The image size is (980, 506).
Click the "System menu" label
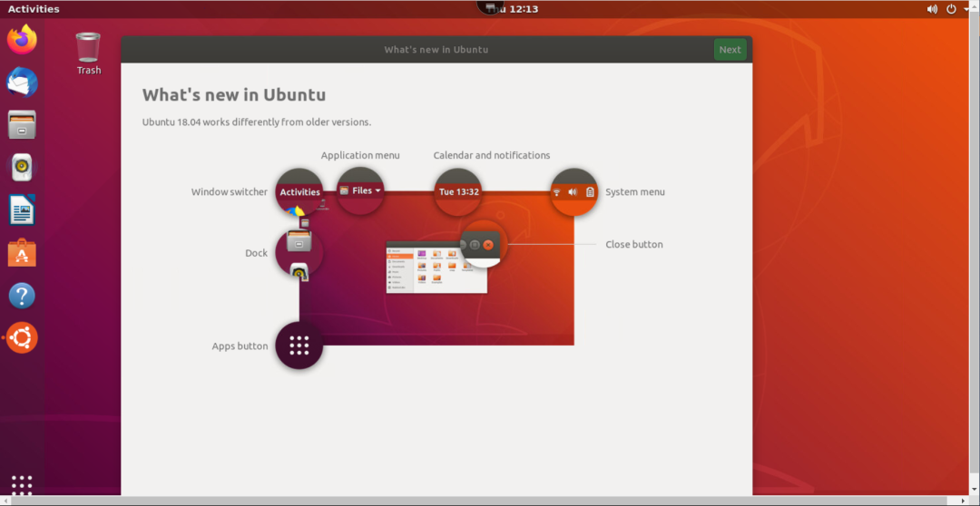[x=635, y=191]
